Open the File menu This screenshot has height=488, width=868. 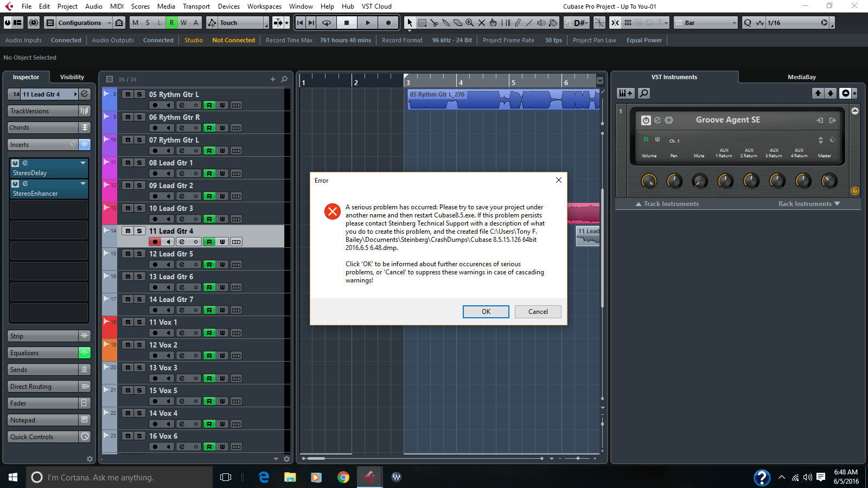point(27,7)
